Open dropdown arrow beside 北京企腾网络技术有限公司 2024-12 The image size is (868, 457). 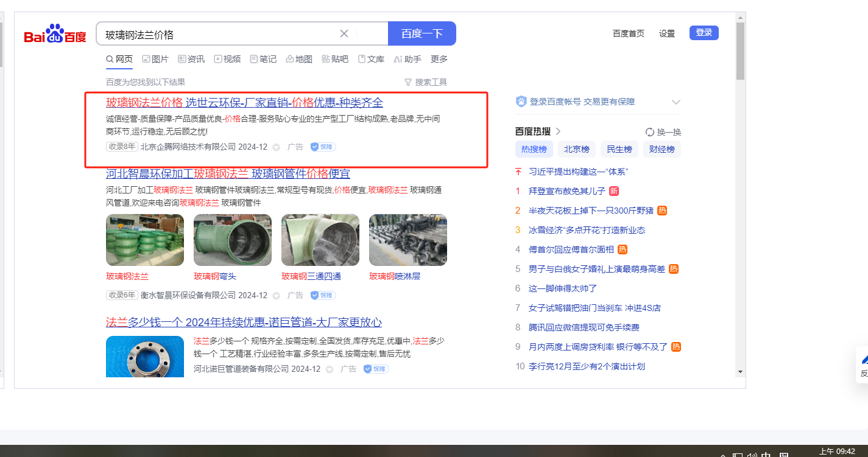click(276, 147)
